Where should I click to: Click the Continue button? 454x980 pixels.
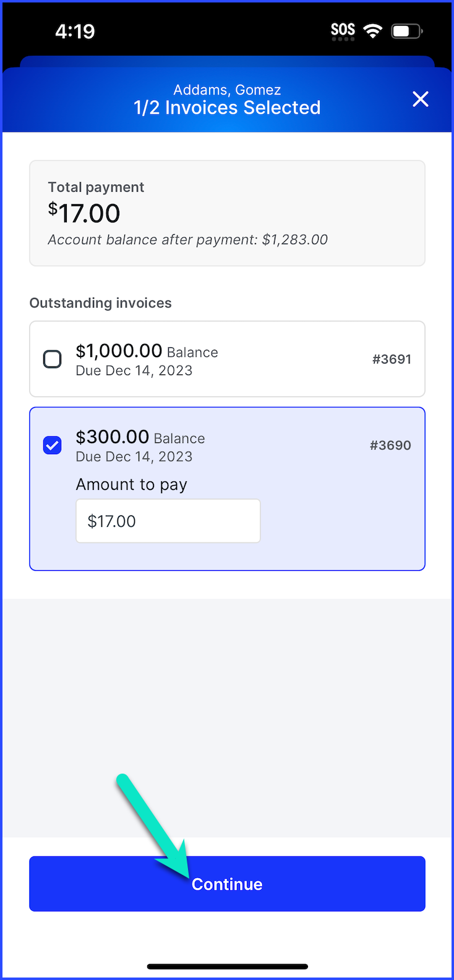tap(227, 884)
